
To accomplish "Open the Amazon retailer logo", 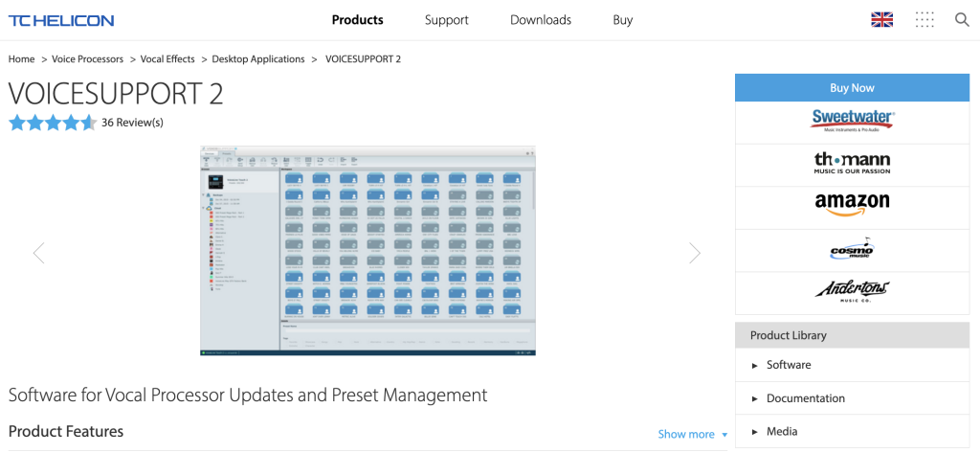I will pyautogui.click(x=852, y=205).
